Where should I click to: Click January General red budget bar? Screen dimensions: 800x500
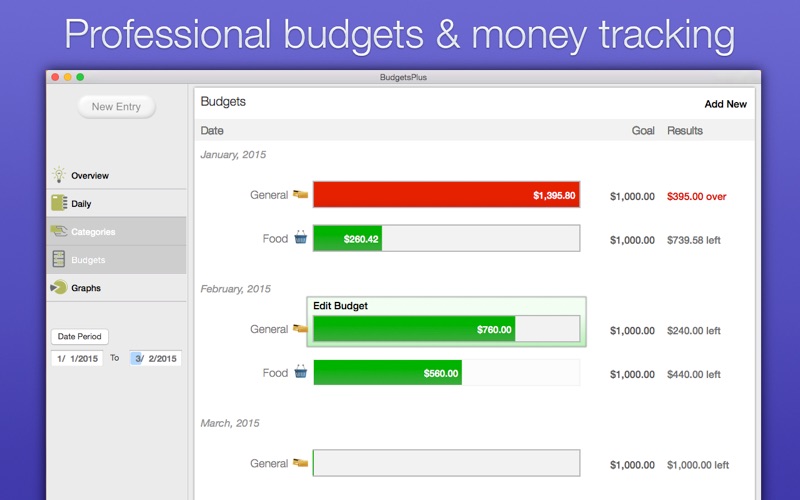point(446,194)
